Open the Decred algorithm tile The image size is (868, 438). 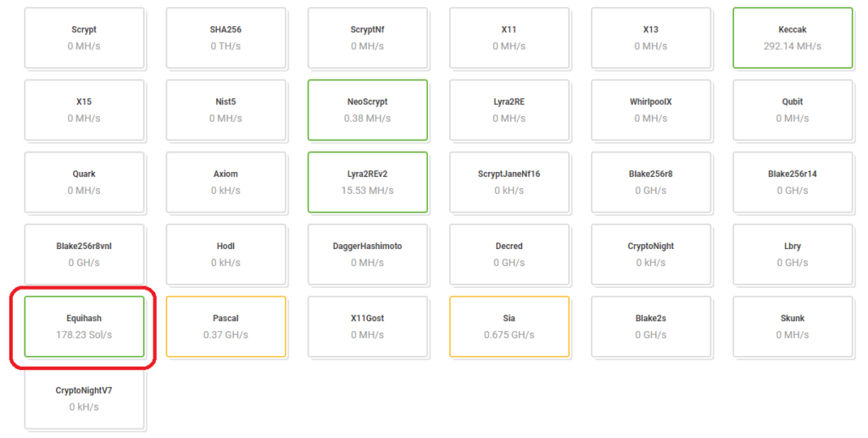509,254
